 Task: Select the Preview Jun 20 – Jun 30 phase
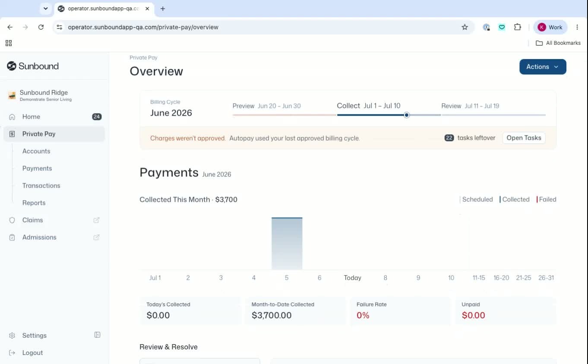click(x=266, y=106)
